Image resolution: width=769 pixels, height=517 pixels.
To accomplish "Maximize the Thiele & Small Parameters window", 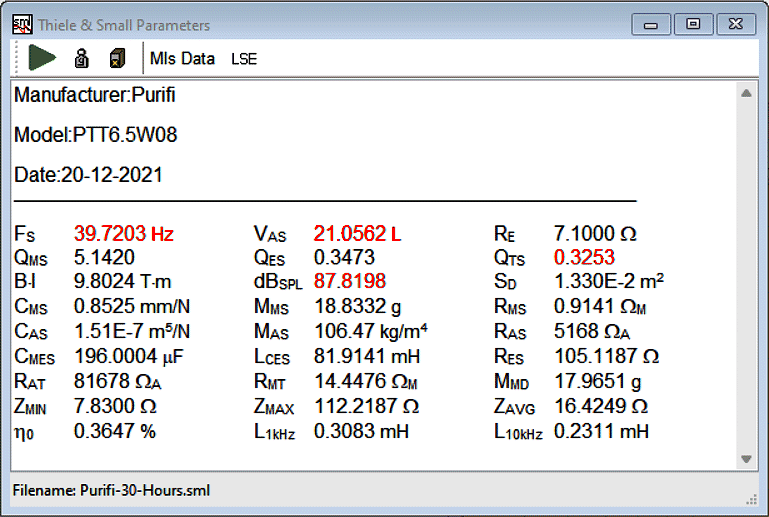I will tap(693, 25).
